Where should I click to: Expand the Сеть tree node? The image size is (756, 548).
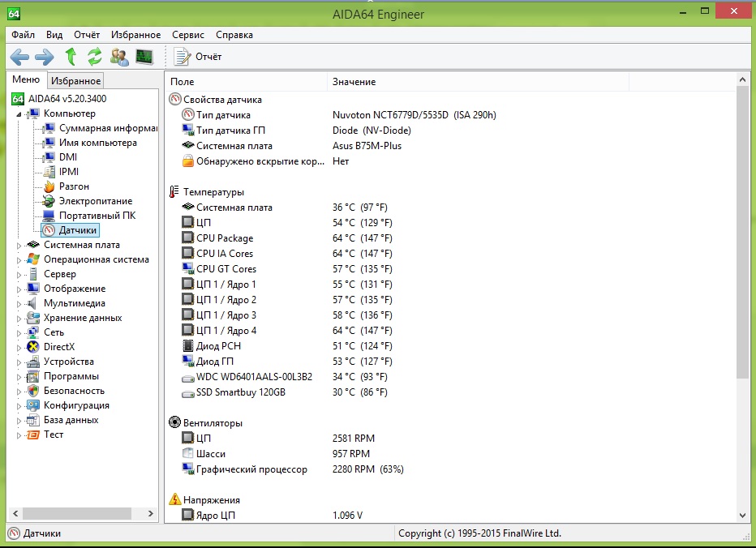coord(19,333)
